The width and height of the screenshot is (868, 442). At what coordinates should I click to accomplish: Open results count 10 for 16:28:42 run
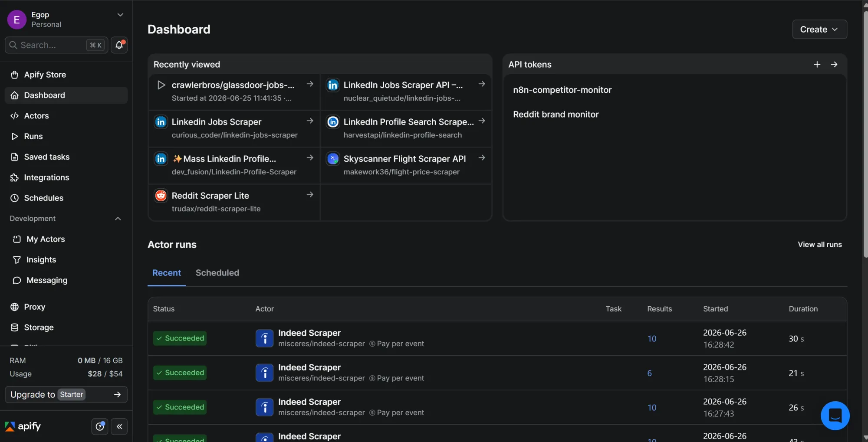[651, 339]
